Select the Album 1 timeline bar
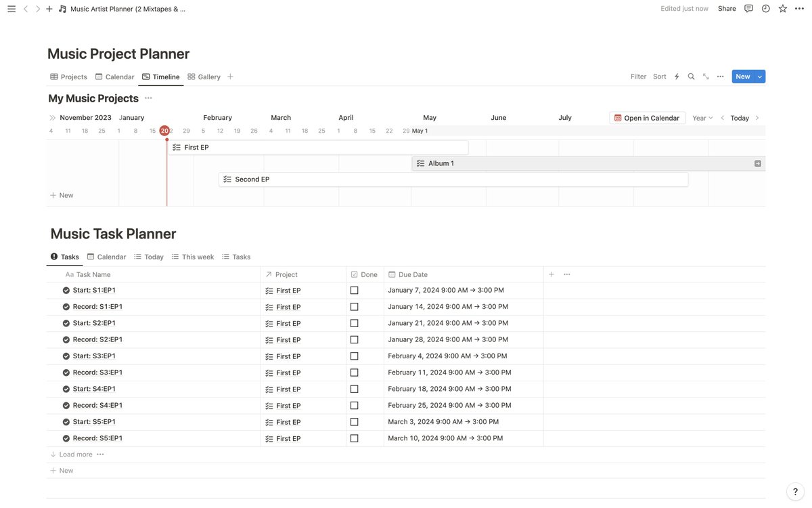The width and height of the screenshot is (812, 508). (x=589, y=163)
